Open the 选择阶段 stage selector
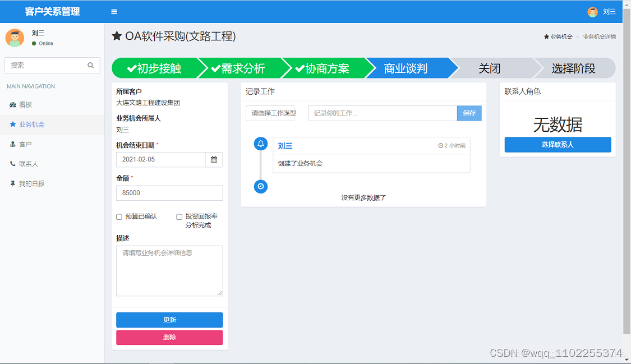The image size is (631, 364). tap(573, 68)
